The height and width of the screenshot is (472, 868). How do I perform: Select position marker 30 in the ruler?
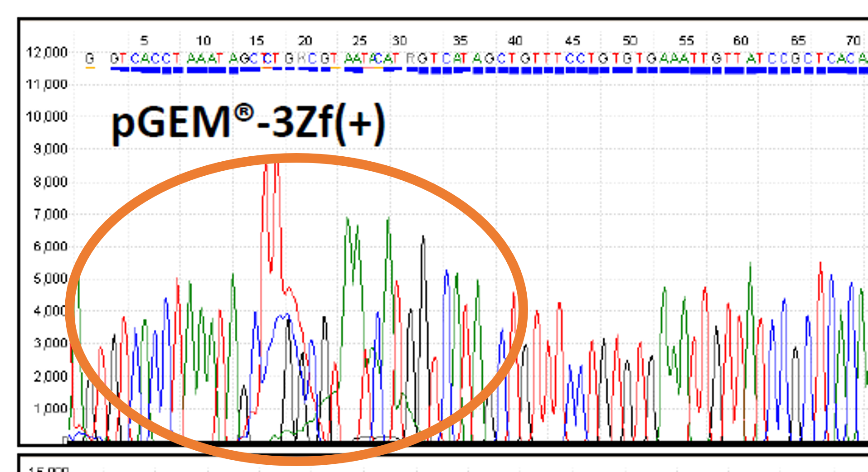tap(399, 41)
